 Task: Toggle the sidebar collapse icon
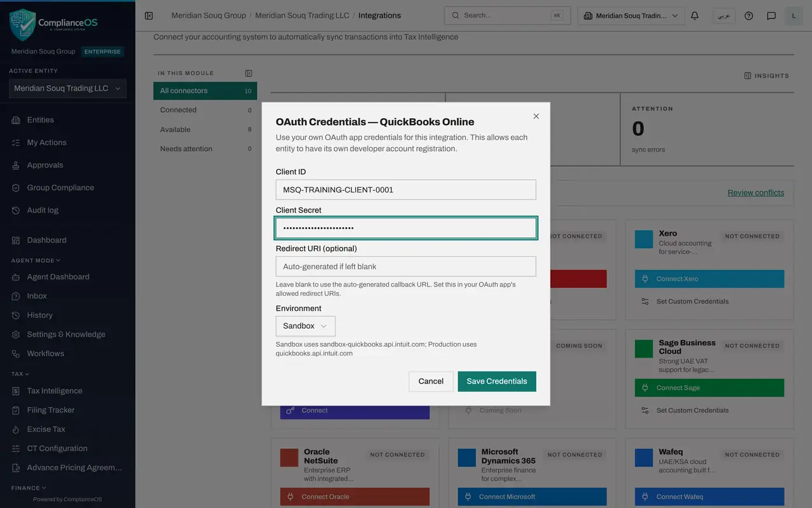(149, 16)
